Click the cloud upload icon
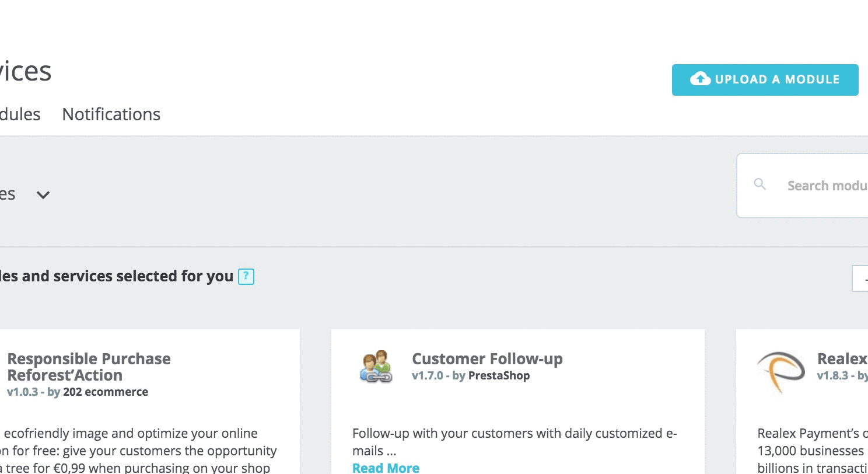The width and height of the screenshot is (868, 474). (700, 79)
